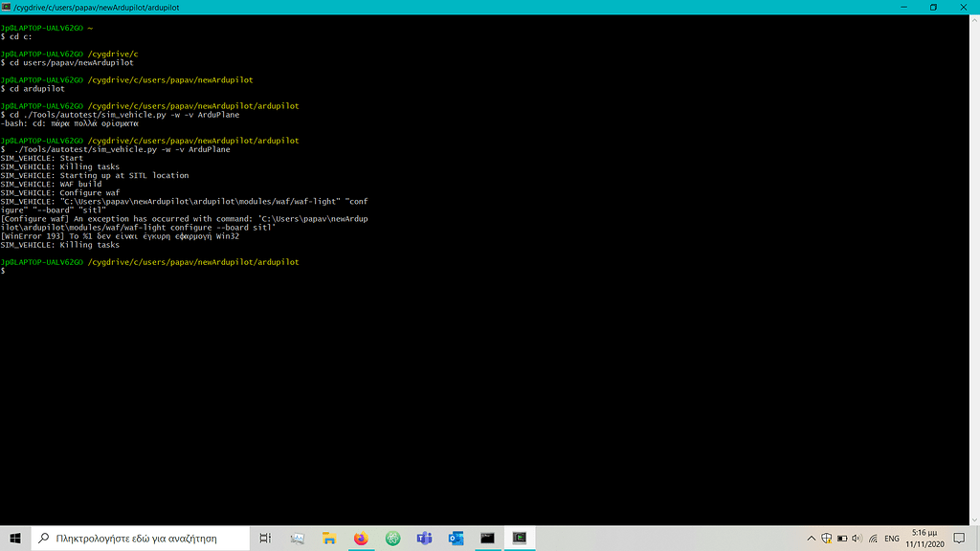The image size is (980, 551).
Task: Open the Start menu
Action: 13,538
